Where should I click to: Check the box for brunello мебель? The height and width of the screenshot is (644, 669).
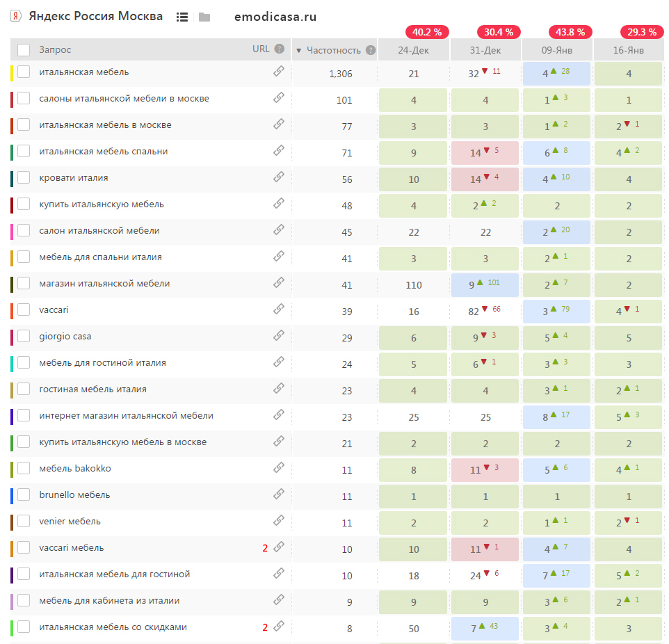coord(24,495)
